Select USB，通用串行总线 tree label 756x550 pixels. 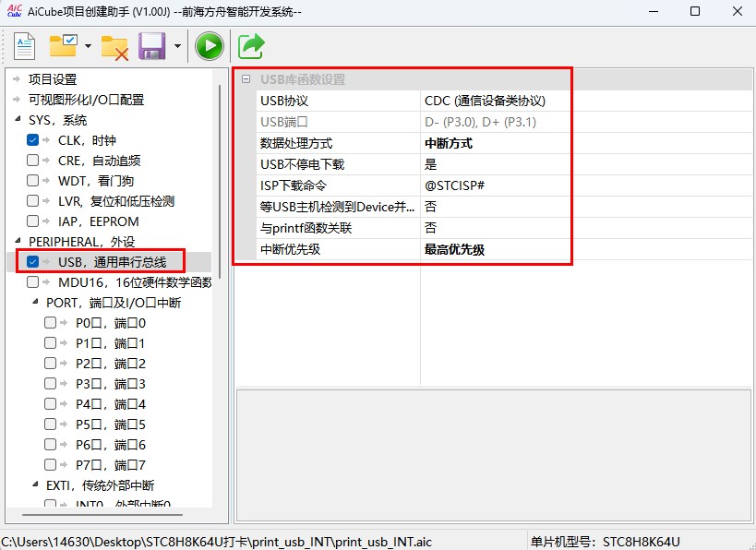point(113,262)
